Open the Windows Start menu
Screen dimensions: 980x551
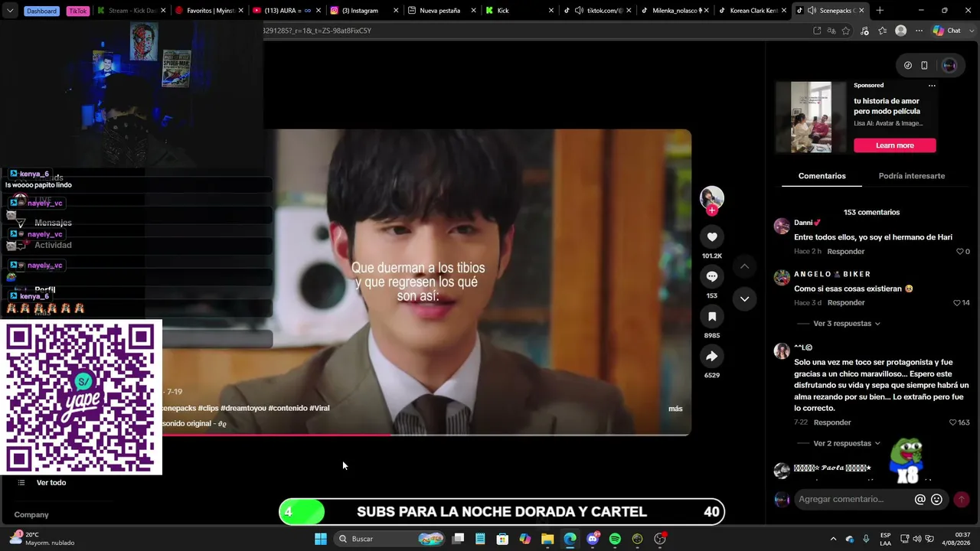(321, 539)
